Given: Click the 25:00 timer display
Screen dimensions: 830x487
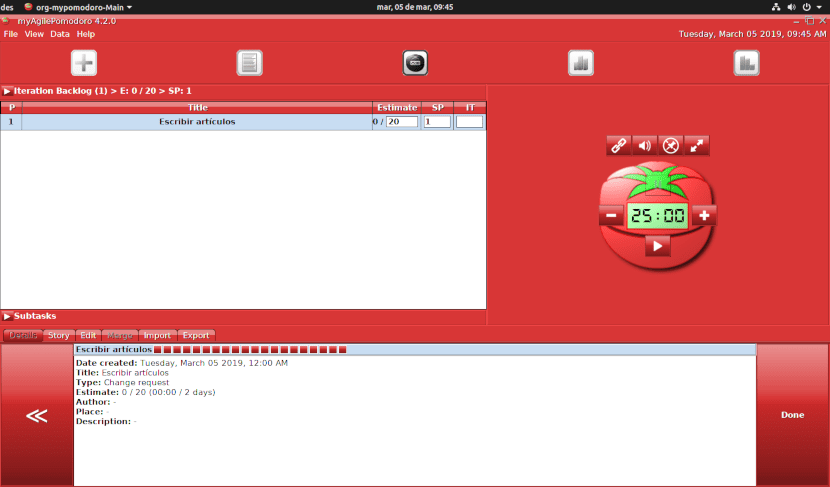Looking at the screenshot, I should pyautogui.click(x=657, y=215).
